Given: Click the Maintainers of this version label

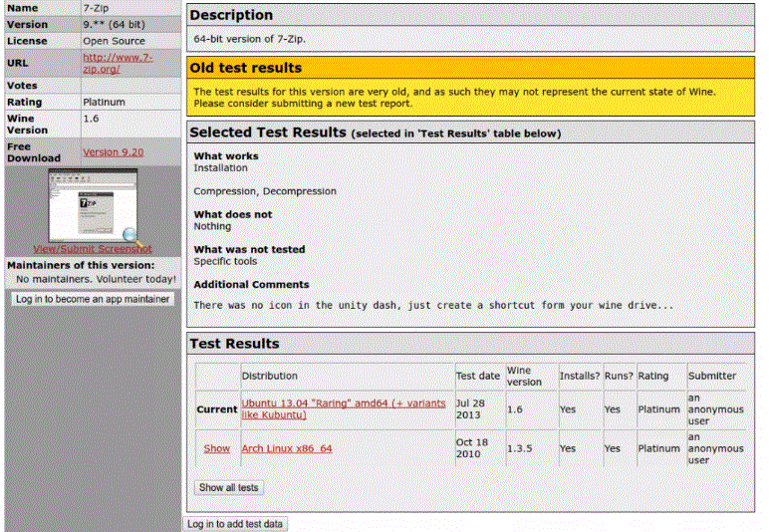Looking at the screenshot, I should [x=81, y=265].
